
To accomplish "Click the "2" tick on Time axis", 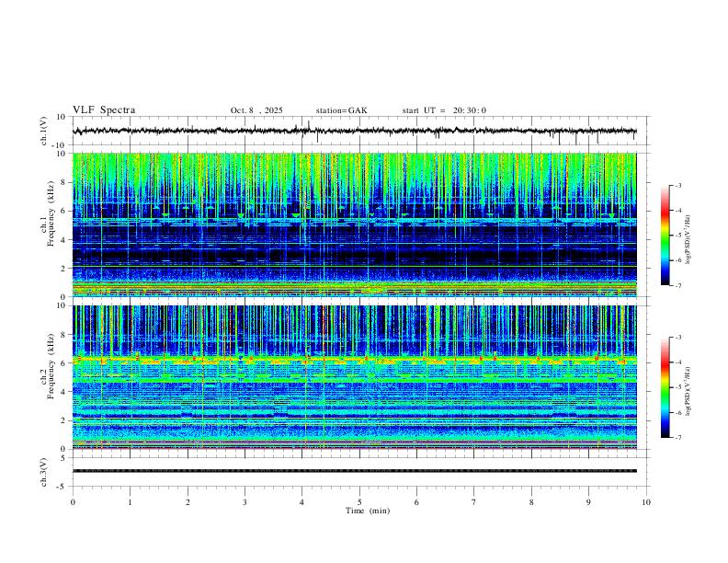I will [188, 502].
